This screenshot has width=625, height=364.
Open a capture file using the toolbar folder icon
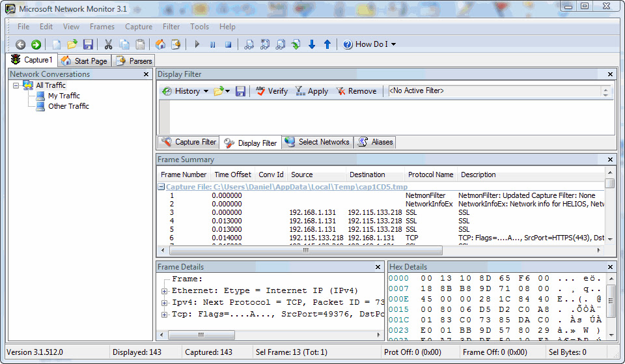click(x=72, y=44)
